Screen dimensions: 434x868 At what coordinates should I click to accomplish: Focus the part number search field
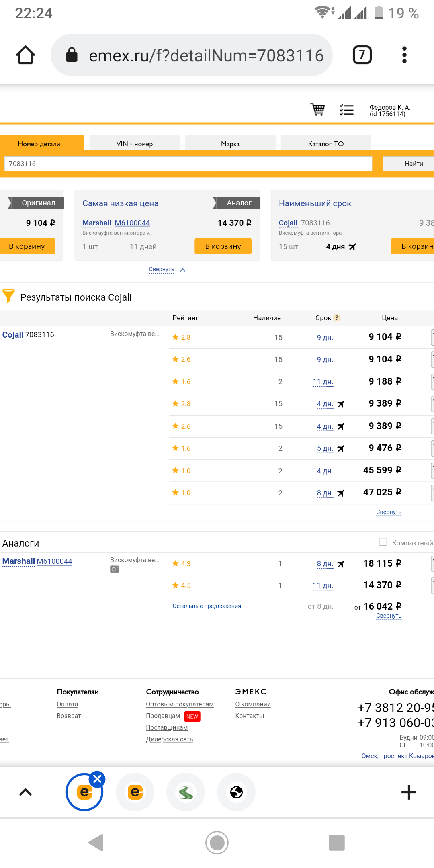pos(188,164)
